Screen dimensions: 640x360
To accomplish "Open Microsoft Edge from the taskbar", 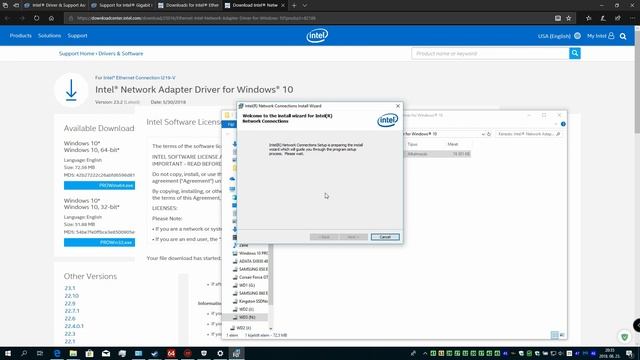I will tap(57, 353).
